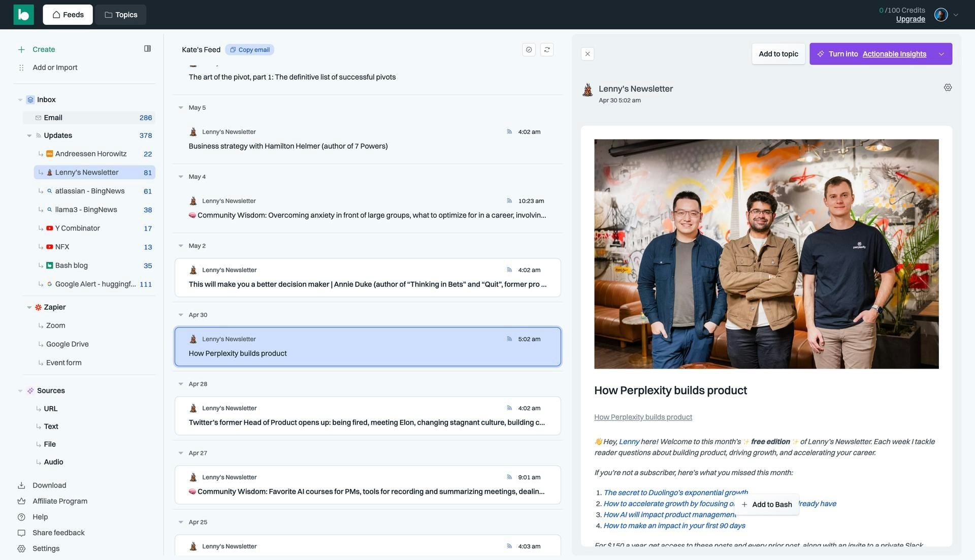This screenshot has height=560, width=975.
Task: Switch to the Topics tab
Action: [x=121, y=15]
